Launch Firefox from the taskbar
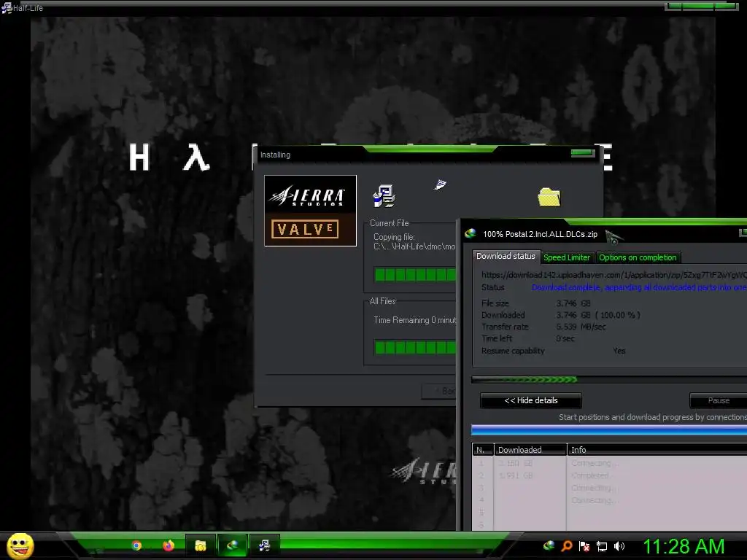The image size is (747, 560). click(169, 545)
